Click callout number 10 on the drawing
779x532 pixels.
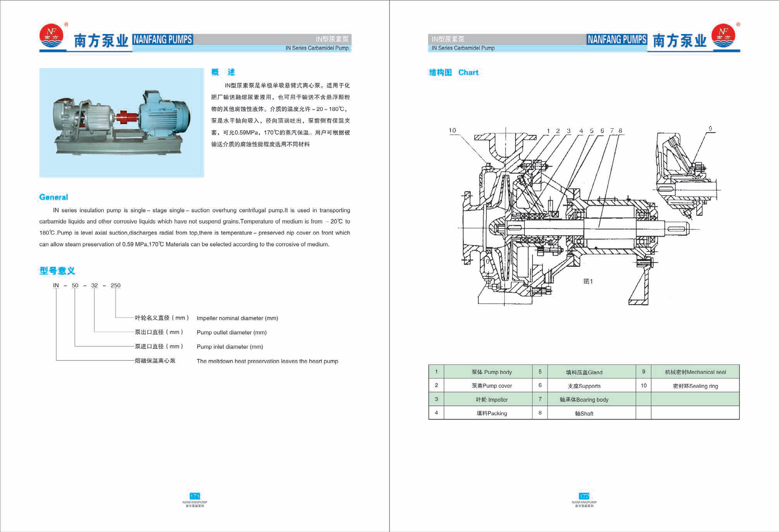(452, 130)
